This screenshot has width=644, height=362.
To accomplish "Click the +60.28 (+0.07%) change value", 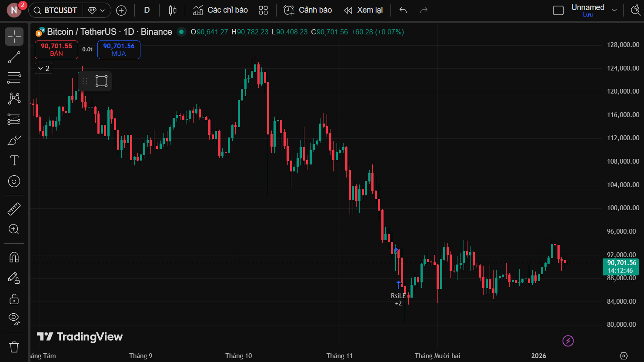I will [377, 32].
